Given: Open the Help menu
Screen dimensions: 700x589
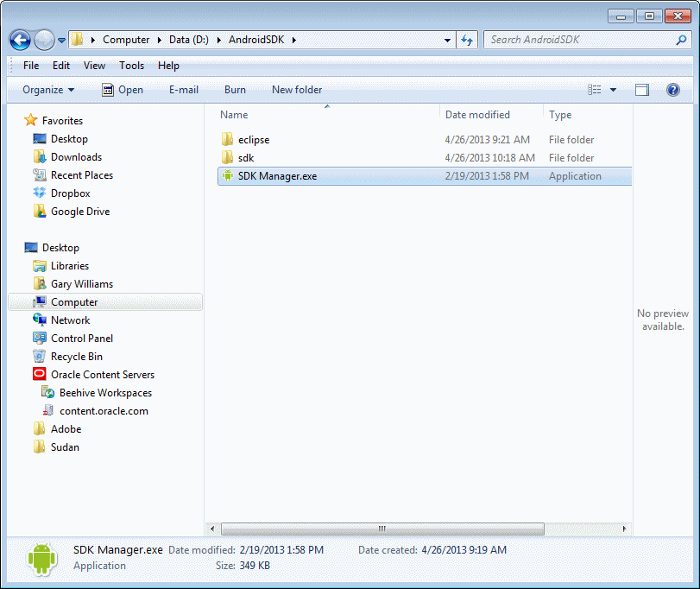Looking at the screenshot, I should [x=168, y=66].
